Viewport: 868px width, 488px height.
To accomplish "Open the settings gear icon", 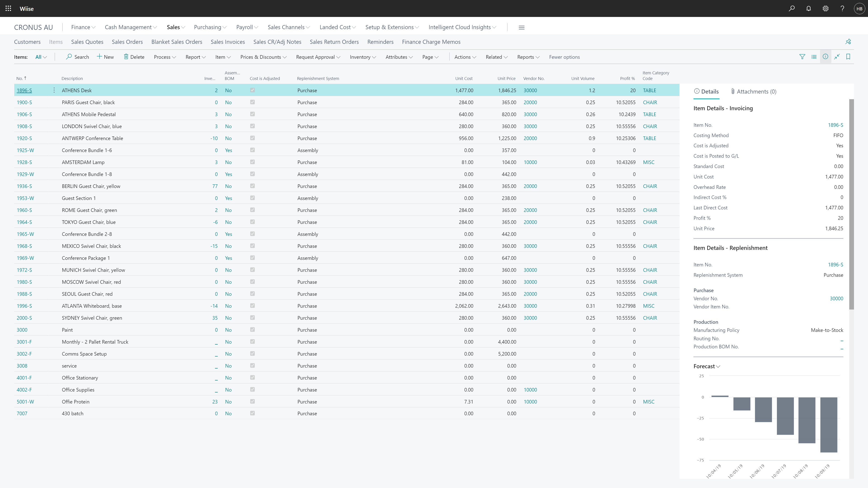I will coord(825,8).
